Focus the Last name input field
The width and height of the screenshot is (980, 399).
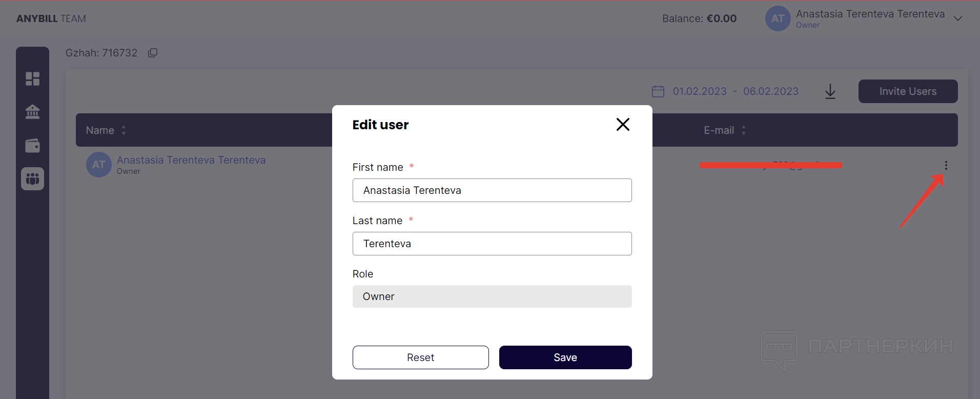point(492,244)
